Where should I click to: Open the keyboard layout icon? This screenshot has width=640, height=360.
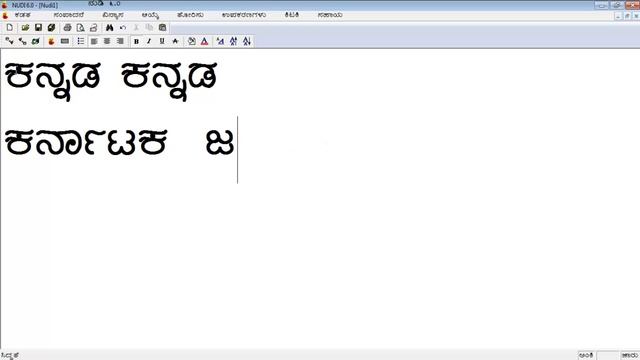[64, 41]
